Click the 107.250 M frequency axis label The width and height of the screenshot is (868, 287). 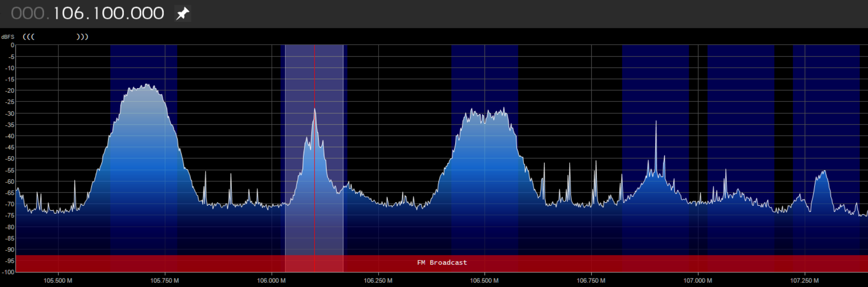[805, 281]
